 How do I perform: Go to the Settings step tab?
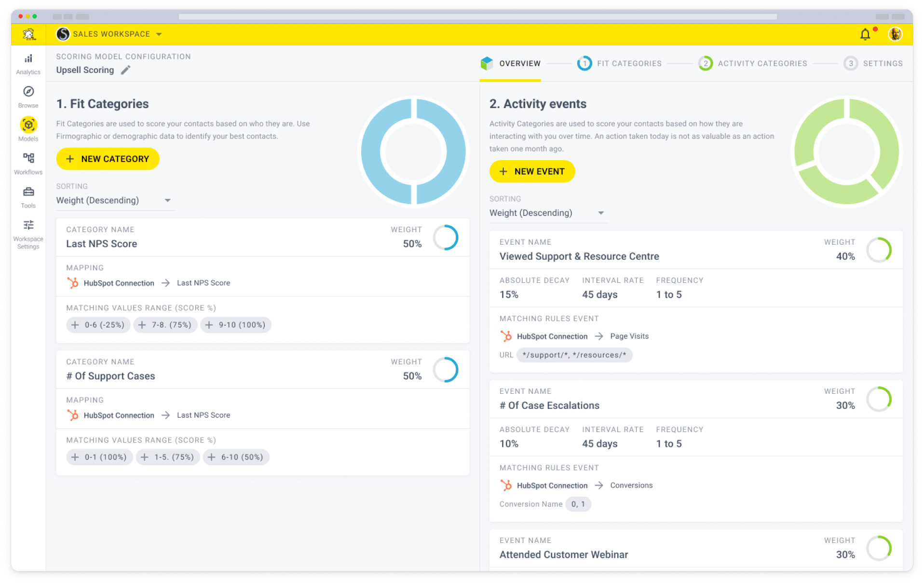873,63
